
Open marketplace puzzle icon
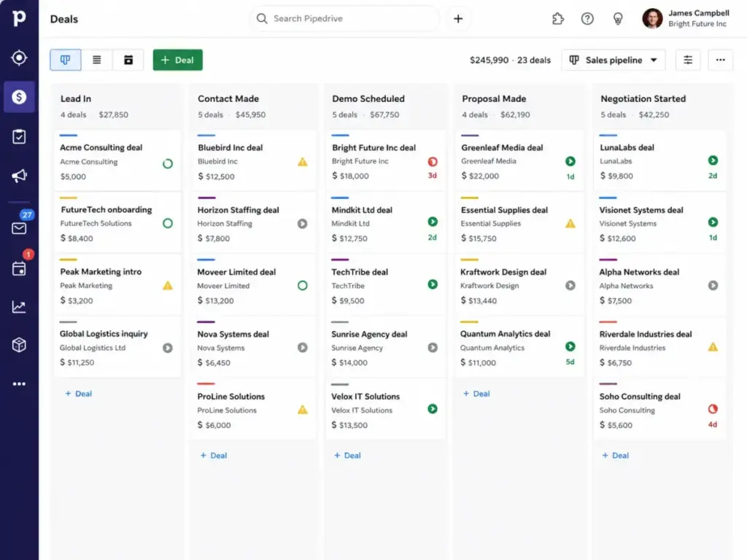pos(558,18)
